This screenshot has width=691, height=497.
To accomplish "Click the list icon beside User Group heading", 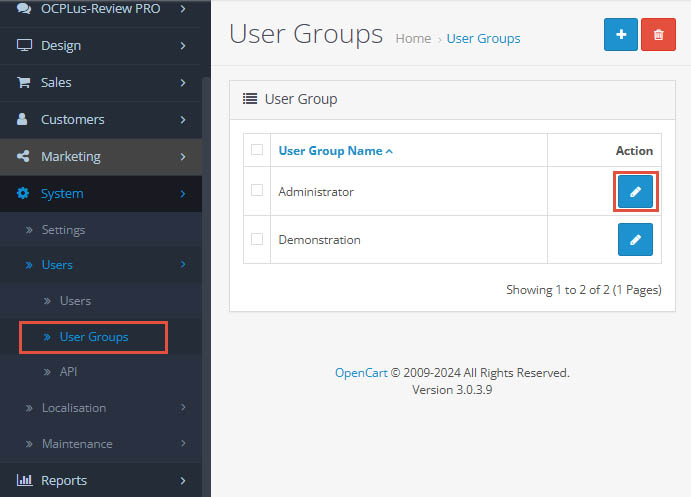I will (x=250, y=99).
